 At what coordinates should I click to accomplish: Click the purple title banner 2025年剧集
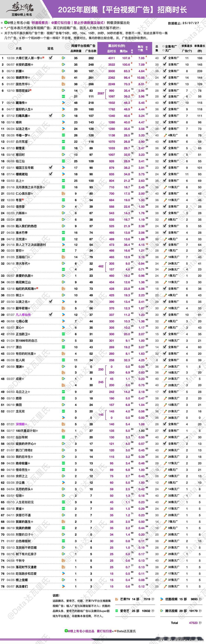122,10
